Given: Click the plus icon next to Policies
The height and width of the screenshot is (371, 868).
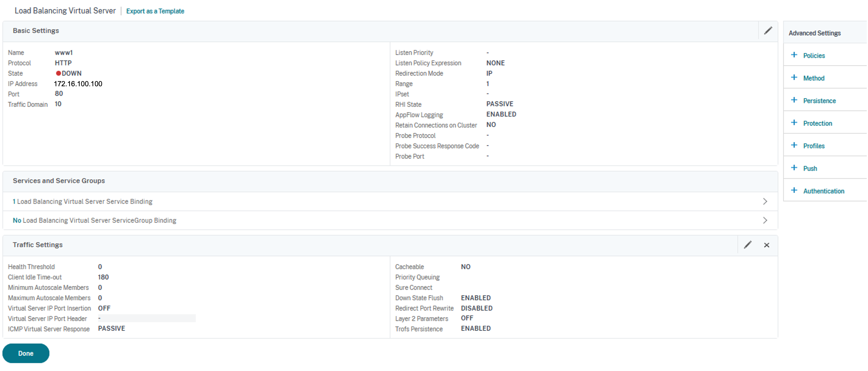Looking at the screenshot, I should click(794, 55).
